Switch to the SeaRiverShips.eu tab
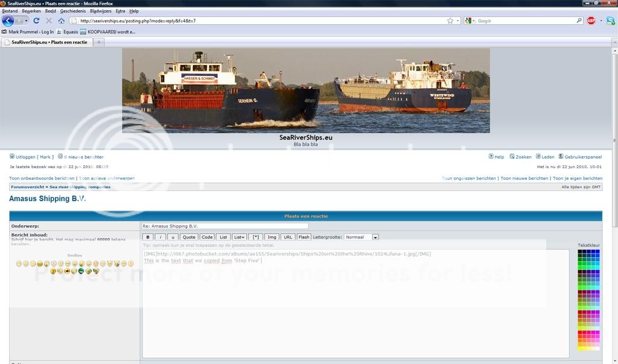 click(47, 42)
